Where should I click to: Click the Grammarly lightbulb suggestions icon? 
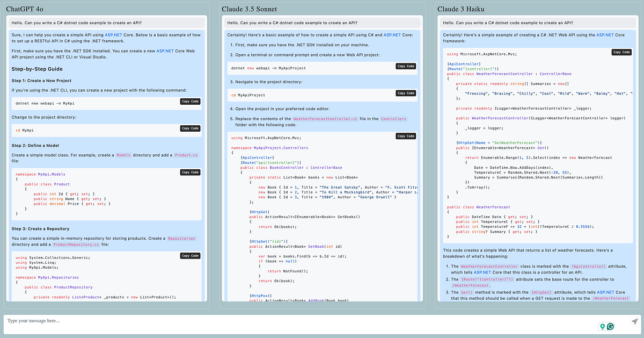point(601,326)
